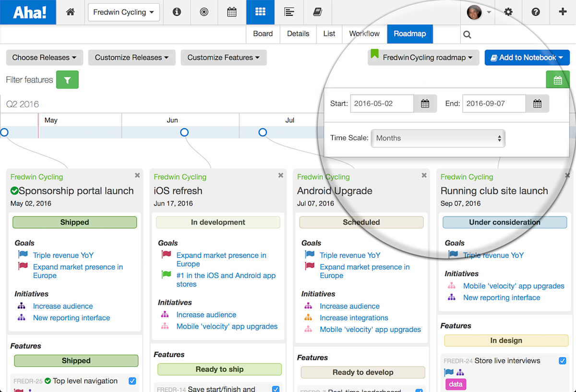Click blue flag beside Store live interviews
This screenshot has height=392, width=576.
(449, 372)
